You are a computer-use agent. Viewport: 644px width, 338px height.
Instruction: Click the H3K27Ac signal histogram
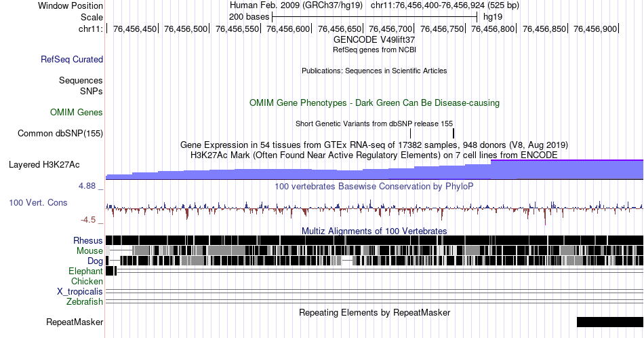click(x=375, y=170)
